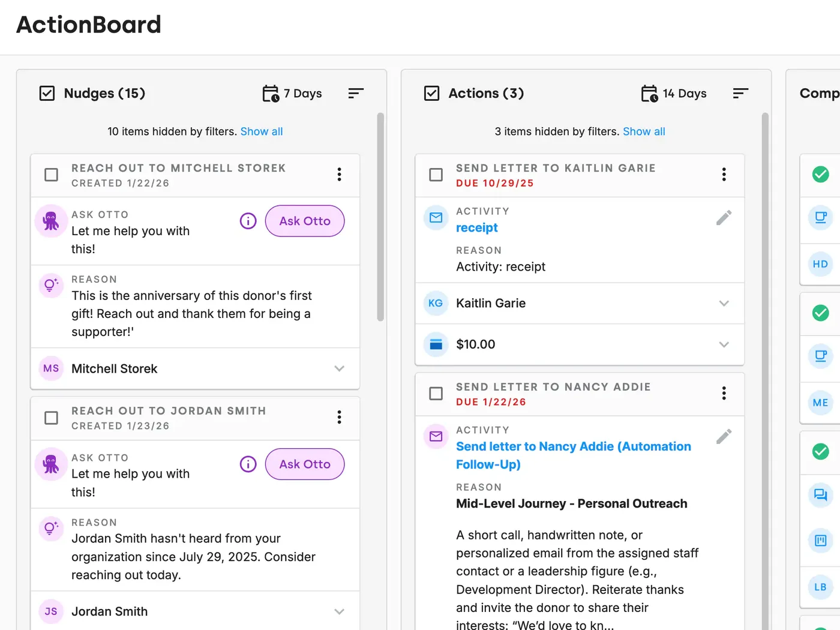
Task: Expand Jordan Smith donor details
Action: point(340,611)
